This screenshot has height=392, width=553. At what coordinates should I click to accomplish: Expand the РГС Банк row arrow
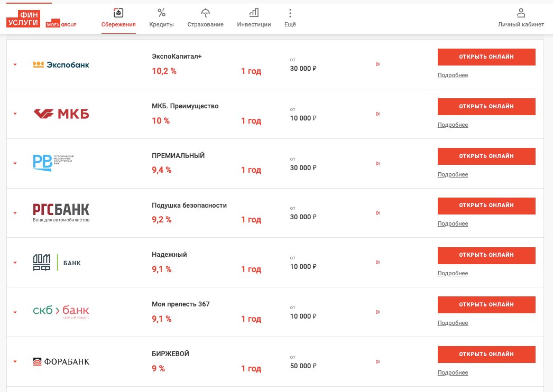[x=15, y=213]
